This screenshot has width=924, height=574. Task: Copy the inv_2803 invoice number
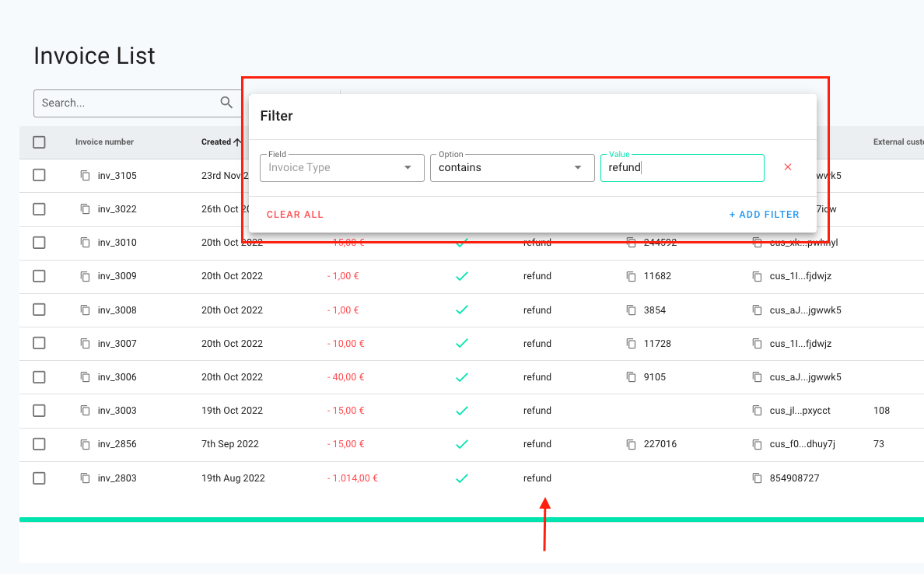pyautogui.click(x=85, y=478)
